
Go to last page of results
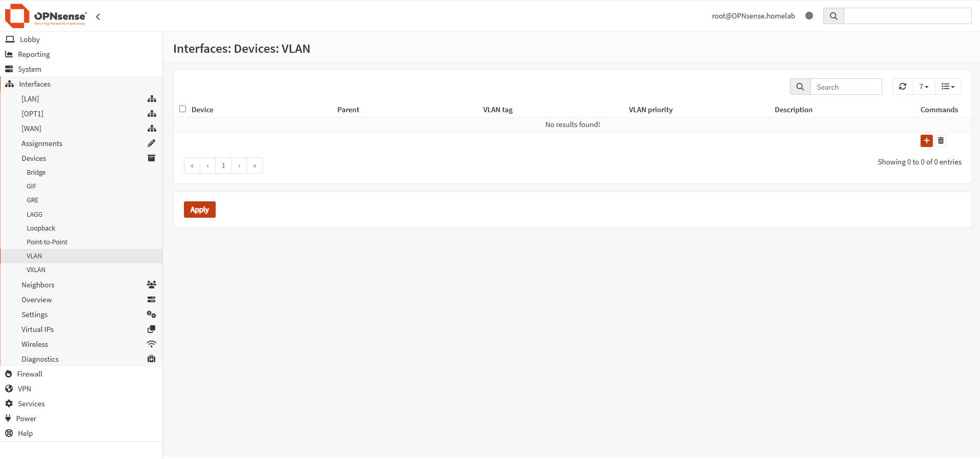(255, 165)
